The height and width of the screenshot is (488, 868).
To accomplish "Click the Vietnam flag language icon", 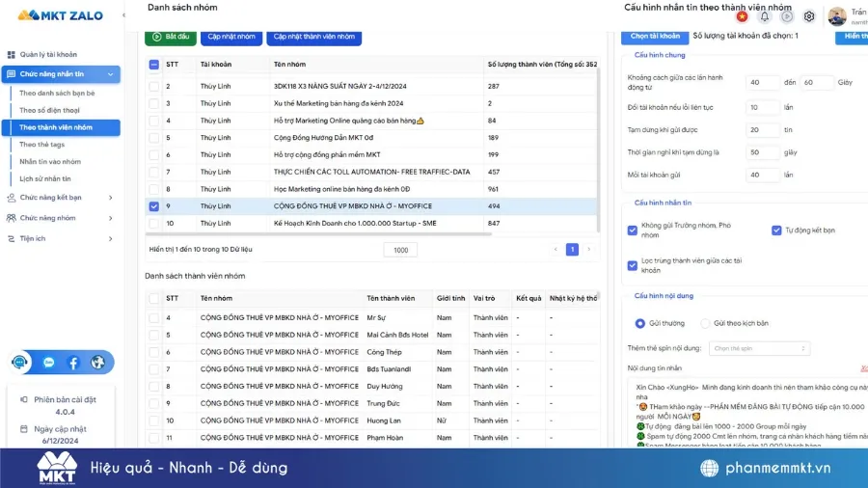I will click(742, 16).
